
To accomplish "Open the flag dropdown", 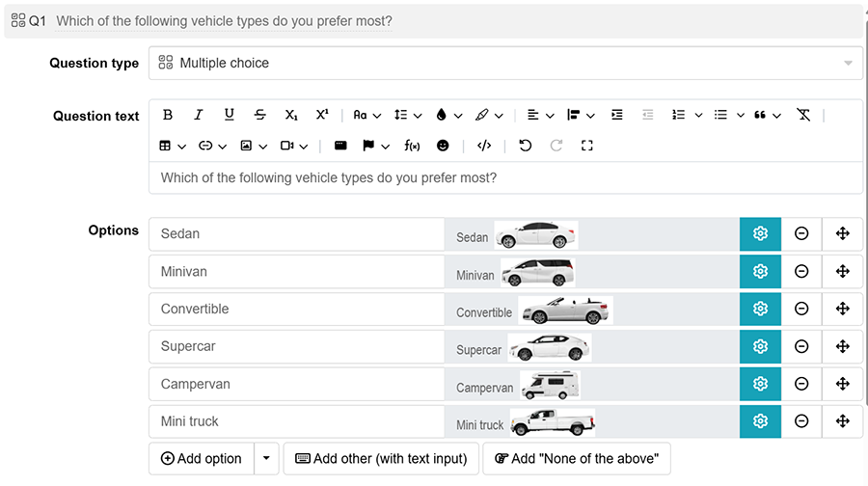I will pos(376,146).
